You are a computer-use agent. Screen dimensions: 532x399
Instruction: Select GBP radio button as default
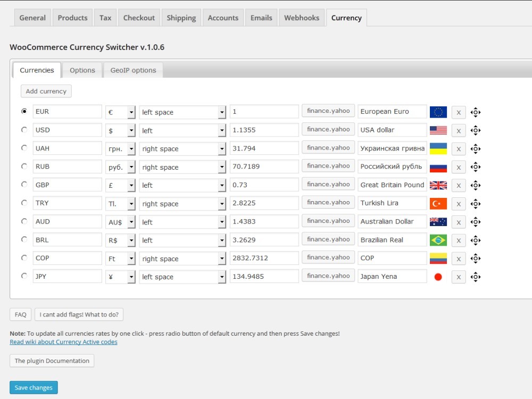pyautogui.click(x=24, y=185)
